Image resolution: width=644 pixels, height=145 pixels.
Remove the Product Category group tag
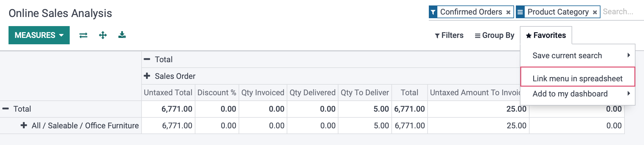tap(595, 12)
